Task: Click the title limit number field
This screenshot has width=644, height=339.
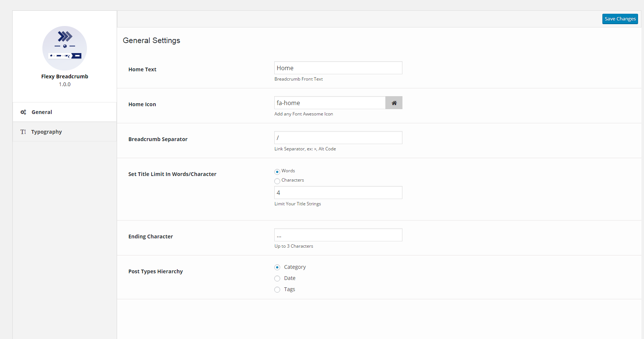Action: pos(338,193)
